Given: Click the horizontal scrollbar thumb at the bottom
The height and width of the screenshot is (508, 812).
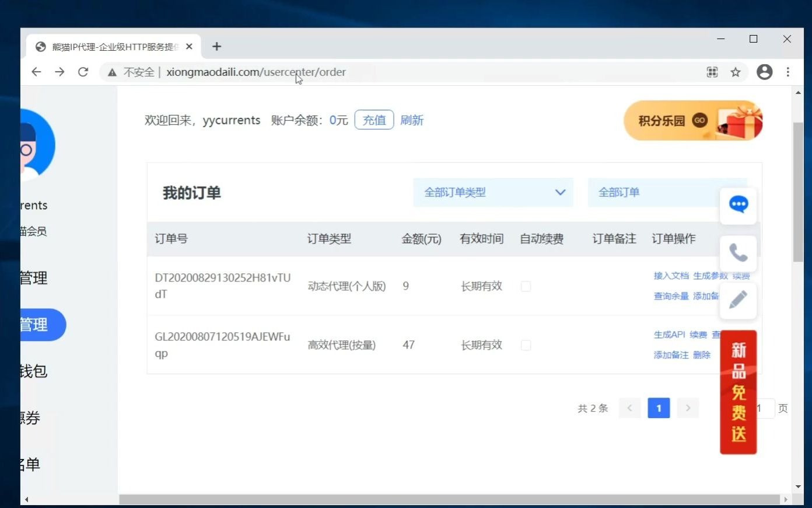Looking at the screenshot, I should (x=449, y=499).
